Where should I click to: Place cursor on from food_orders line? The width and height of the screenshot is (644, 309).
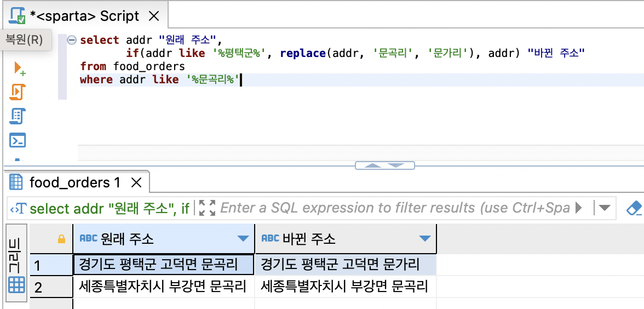[x=133, y=66]
